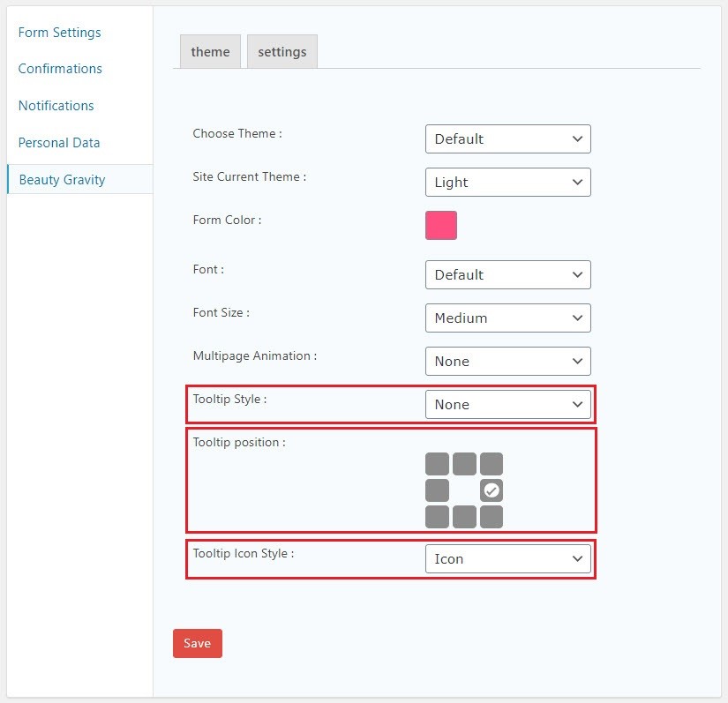Go to Notifications in the sidebar

pos(56,106)
